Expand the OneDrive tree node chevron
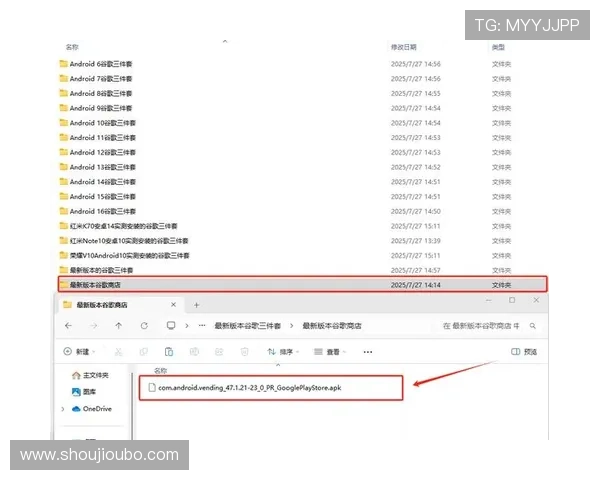Screen dimensions: 600x480 (x=63, y=409)
